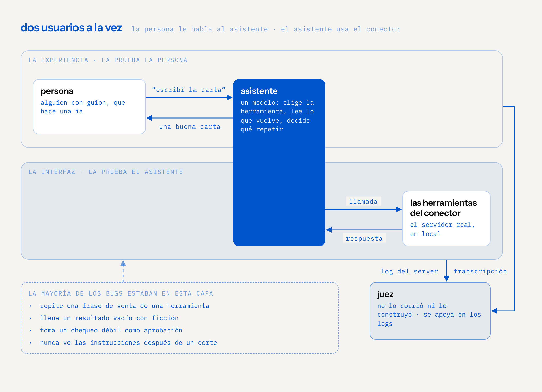This screenshot has width=542, height=392.
Task: Click the 'respuesta' arrow label
Action: 364,238
